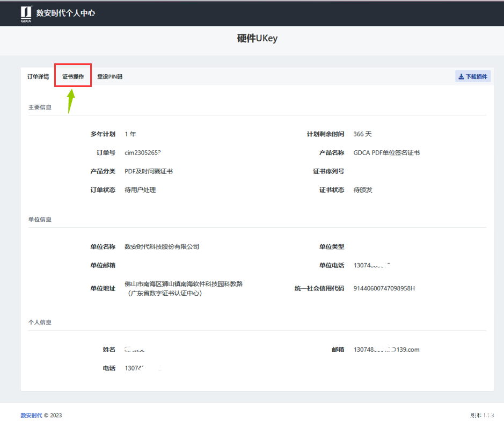Click the company name "数安时代科技股份有限公司"
The image size is (504, 422).
coord(162,246)
